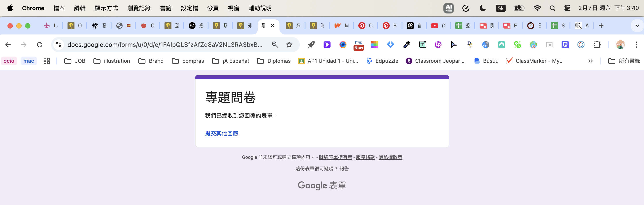Click the 報告 link
The width and height of the screenshot is (644, 205).
[x=344, y=169]
